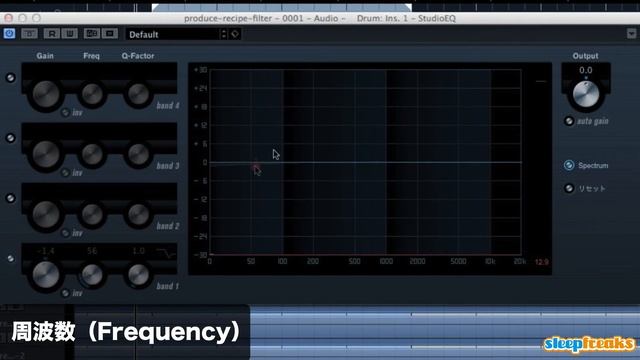Click the bypass effect button
The image size is (640, 360).
pyautogui.click(x=29, y=33)
